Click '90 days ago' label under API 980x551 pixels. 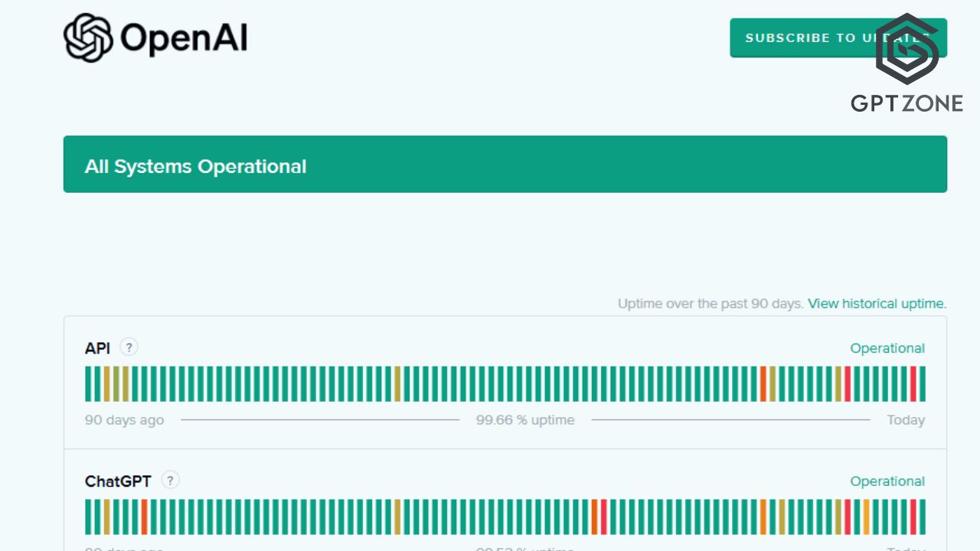pos(124,420)
